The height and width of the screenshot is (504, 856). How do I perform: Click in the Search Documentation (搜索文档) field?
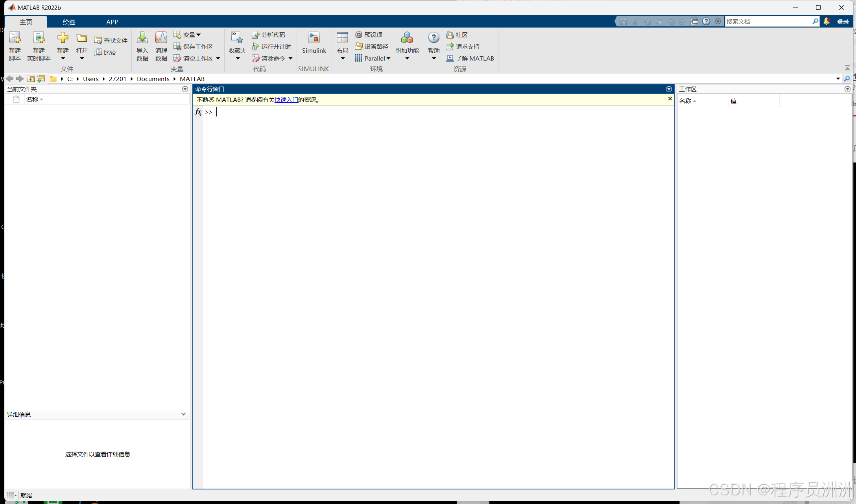tap(768, 21)
